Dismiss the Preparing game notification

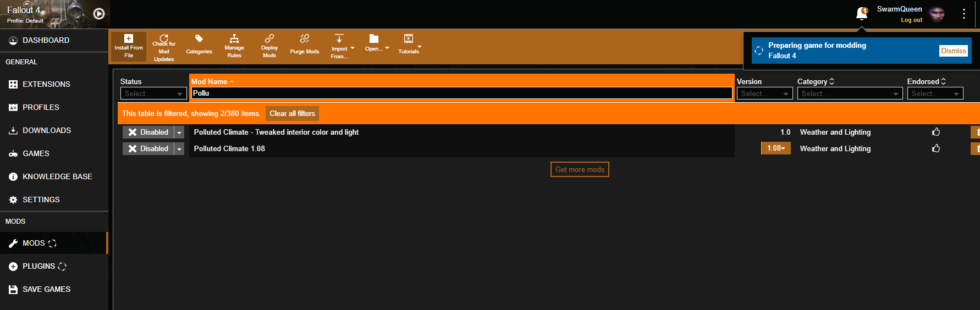954,51
